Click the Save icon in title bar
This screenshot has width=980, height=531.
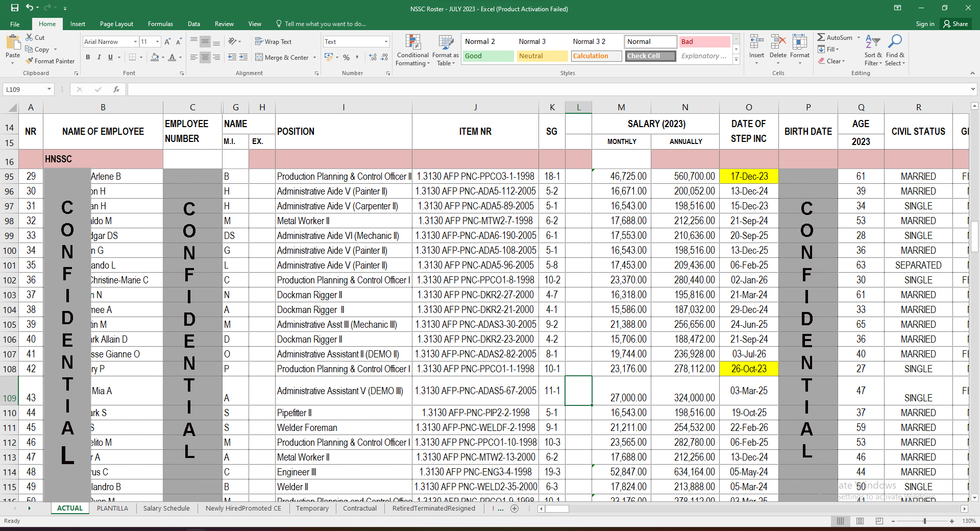[15, 8]
